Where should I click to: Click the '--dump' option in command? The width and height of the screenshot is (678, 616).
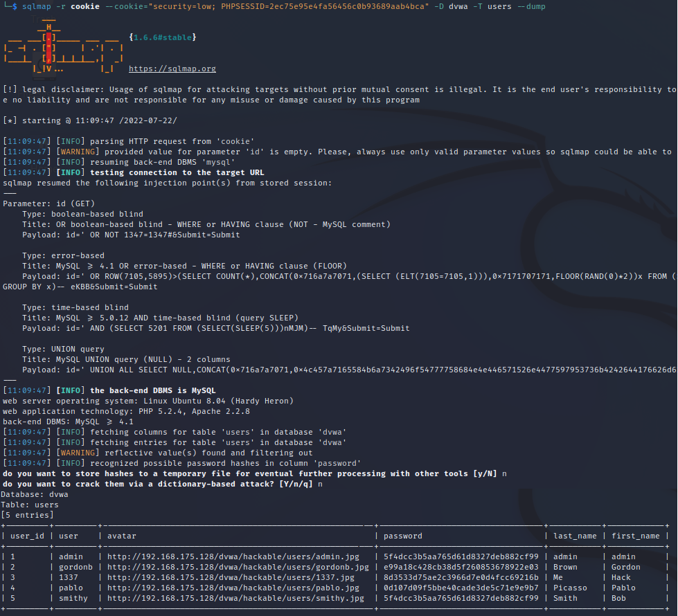[531, 6]
